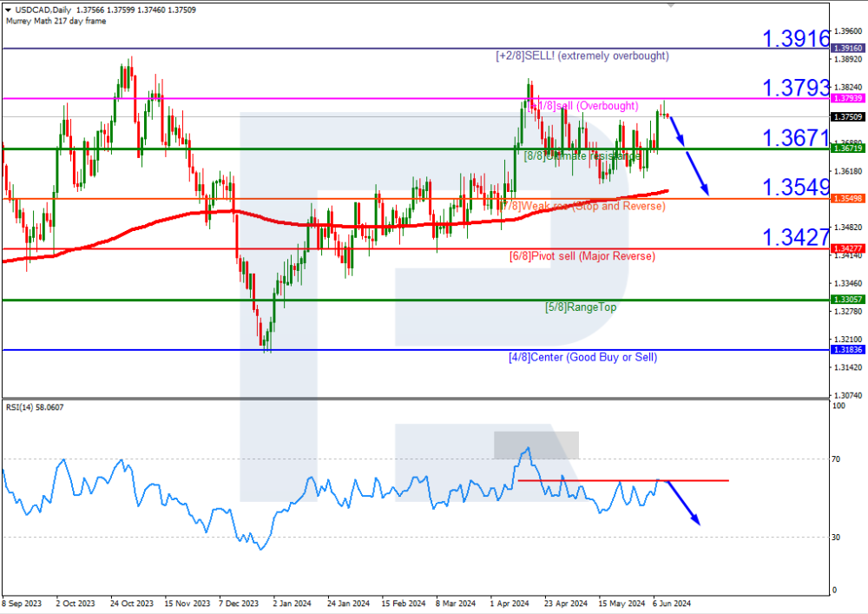Screen dimensions: 868x614
Task: Click the blue downward arrow in RSI panel
Action: tap(682, 503)
